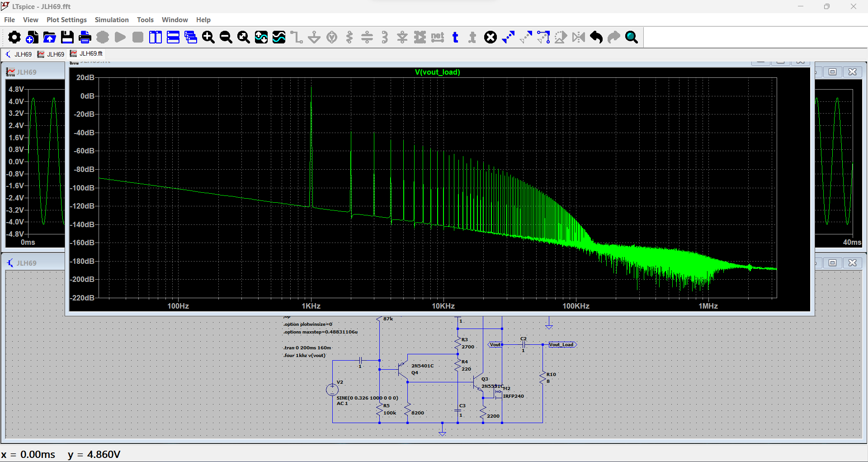This screenshot has width=868, height=462.
Task: Click the Zoom Out magnifier icon
Action: (x=226, y=37)
